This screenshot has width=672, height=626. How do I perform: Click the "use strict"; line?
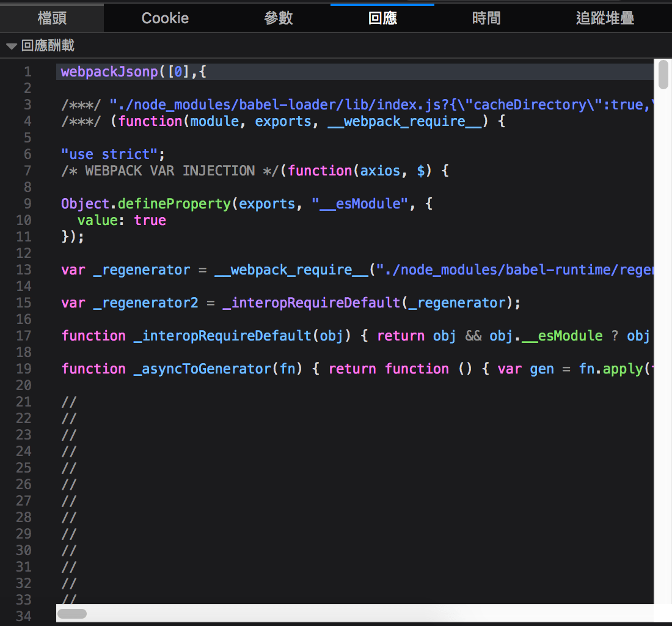(x=113, y=154)
